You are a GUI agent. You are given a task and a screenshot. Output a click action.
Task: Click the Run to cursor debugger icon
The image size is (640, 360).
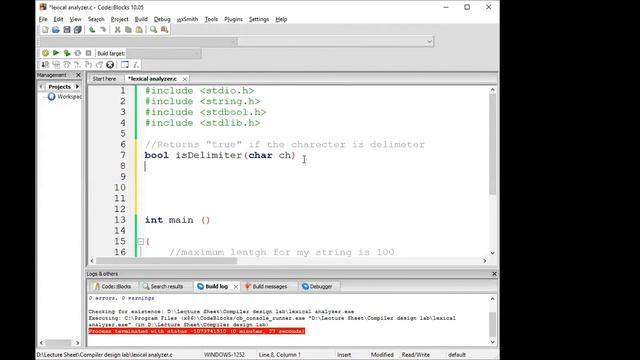tap(56, 64)
